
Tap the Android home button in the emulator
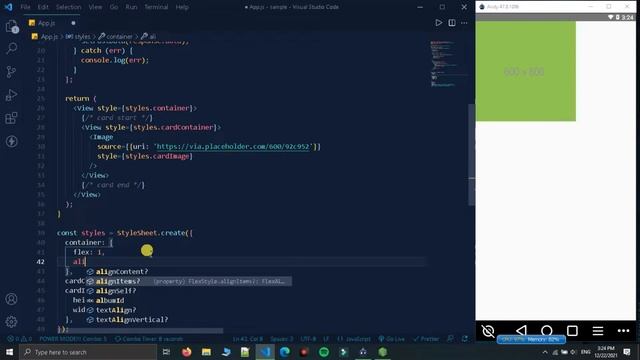coord(547,331)
